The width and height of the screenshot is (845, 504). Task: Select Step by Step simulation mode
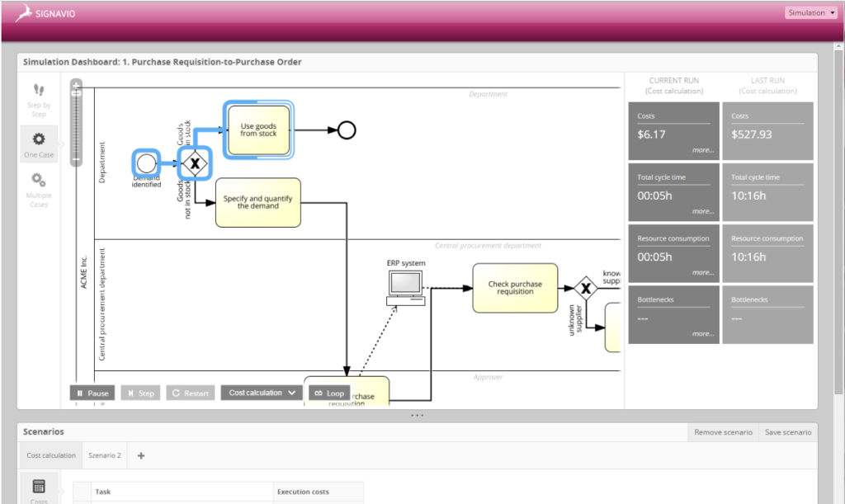click(39, 100)
